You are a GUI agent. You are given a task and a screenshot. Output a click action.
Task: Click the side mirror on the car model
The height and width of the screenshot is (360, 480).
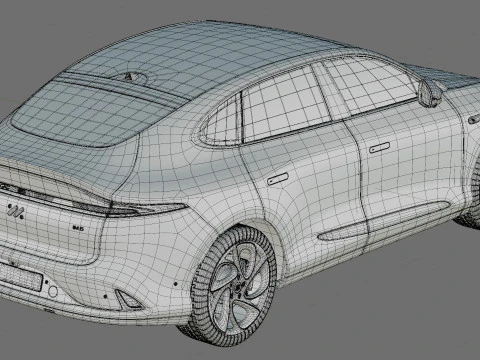coord(430,93)
